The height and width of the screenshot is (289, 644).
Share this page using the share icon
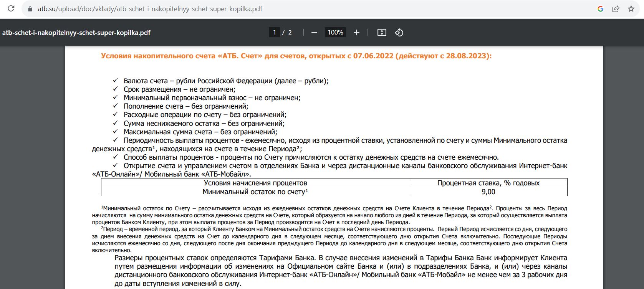[x=616, y=9]
